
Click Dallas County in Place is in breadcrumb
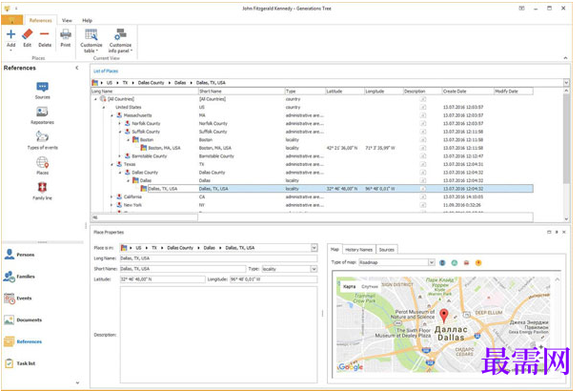[x=180, y=248]
